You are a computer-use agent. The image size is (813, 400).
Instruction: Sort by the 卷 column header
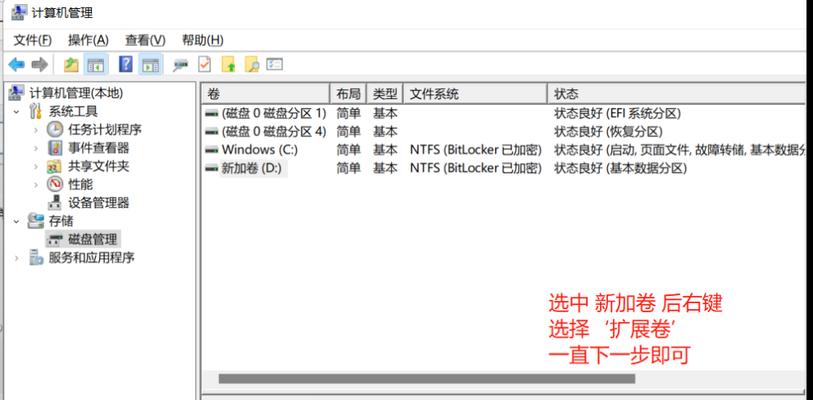point(265,94)
